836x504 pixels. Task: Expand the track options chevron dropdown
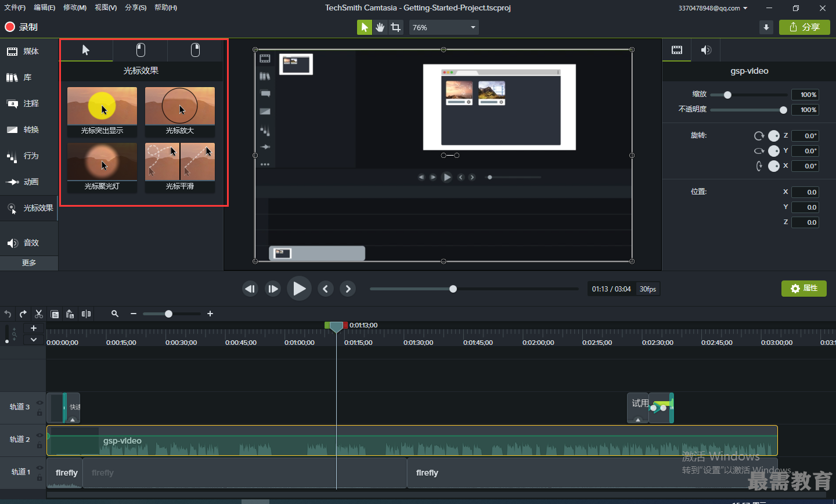[34, 340]
